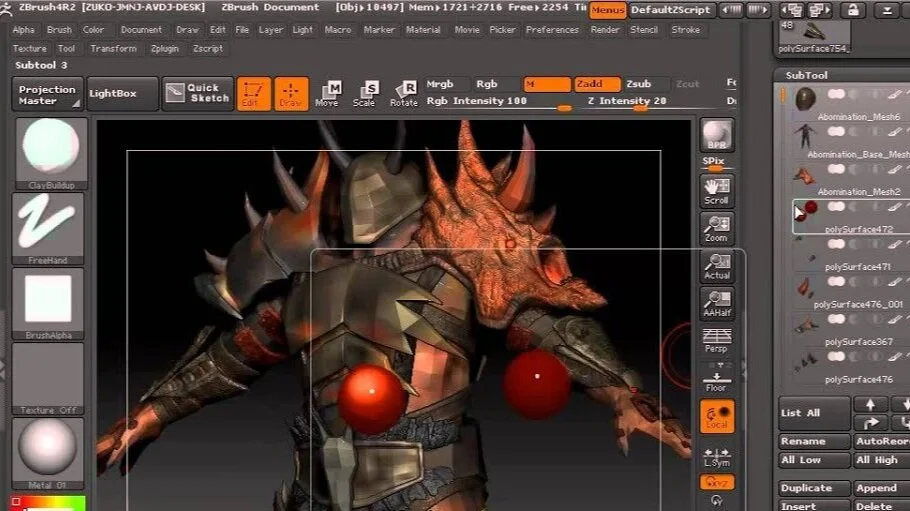The height and width of the screenshot is (511, 910).
Task: Open the Material menu
Action: [423, 30]
